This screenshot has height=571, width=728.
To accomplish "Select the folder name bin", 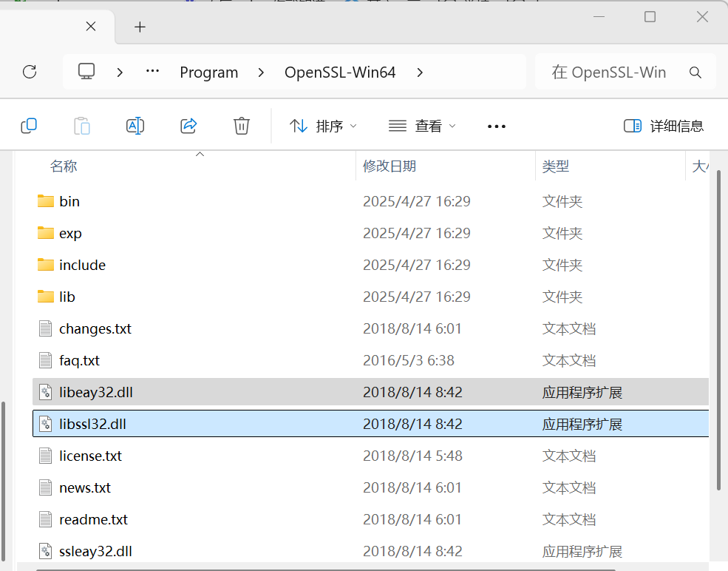I will [69, 201].
